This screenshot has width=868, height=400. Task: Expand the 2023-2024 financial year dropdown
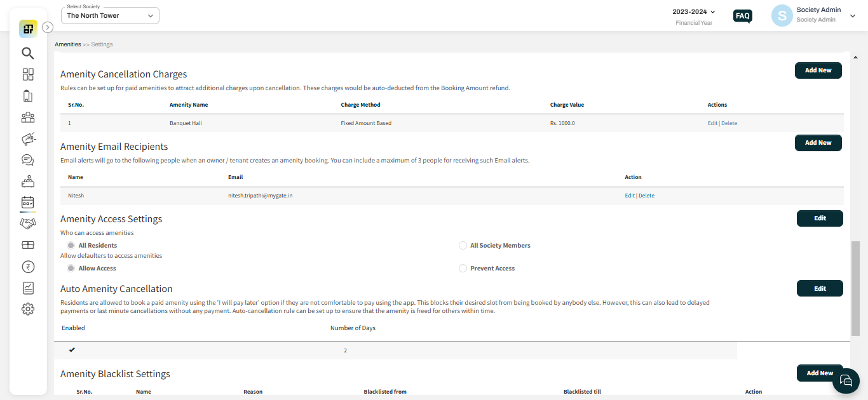pos(694,12)
